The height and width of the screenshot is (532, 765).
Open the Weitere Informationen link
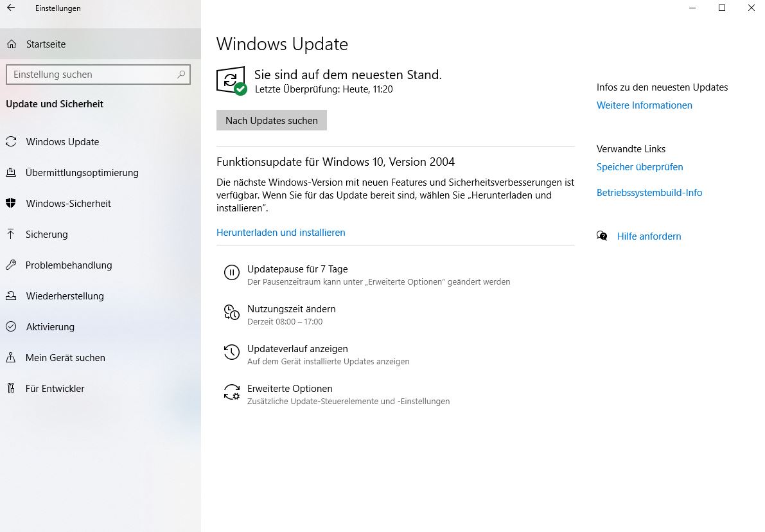coord(644,105)
